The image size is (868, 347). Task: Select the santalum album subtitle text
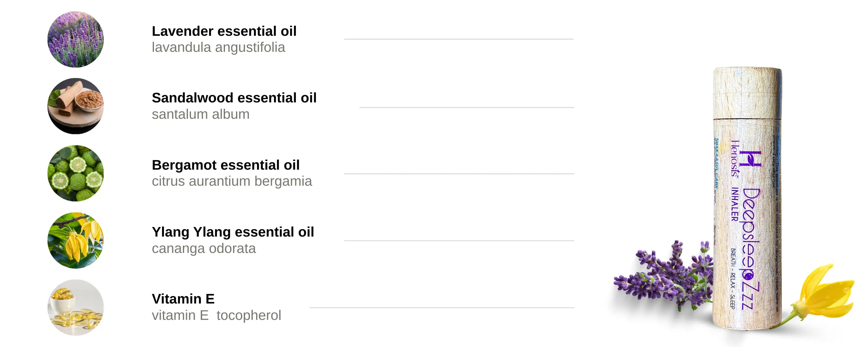201,114
